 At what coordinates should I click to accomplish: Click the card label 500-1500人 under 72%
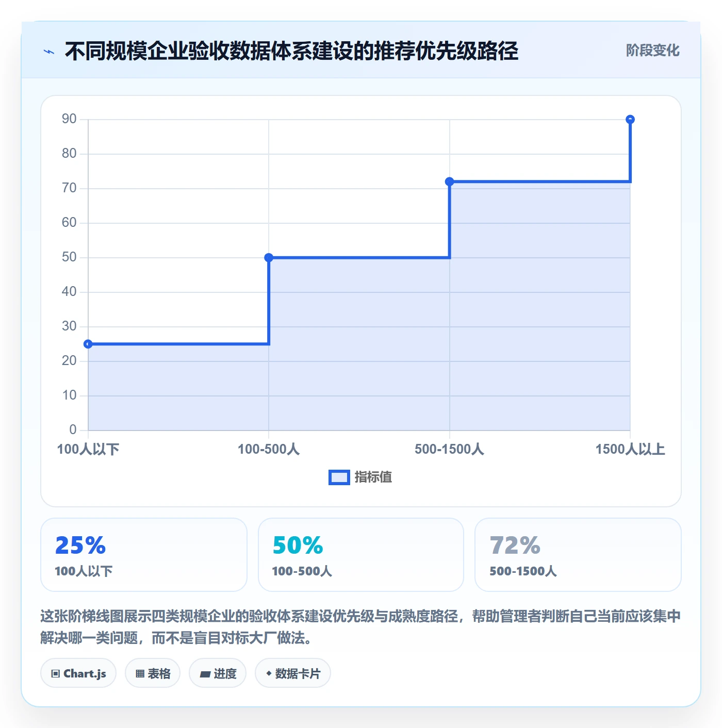523,571
